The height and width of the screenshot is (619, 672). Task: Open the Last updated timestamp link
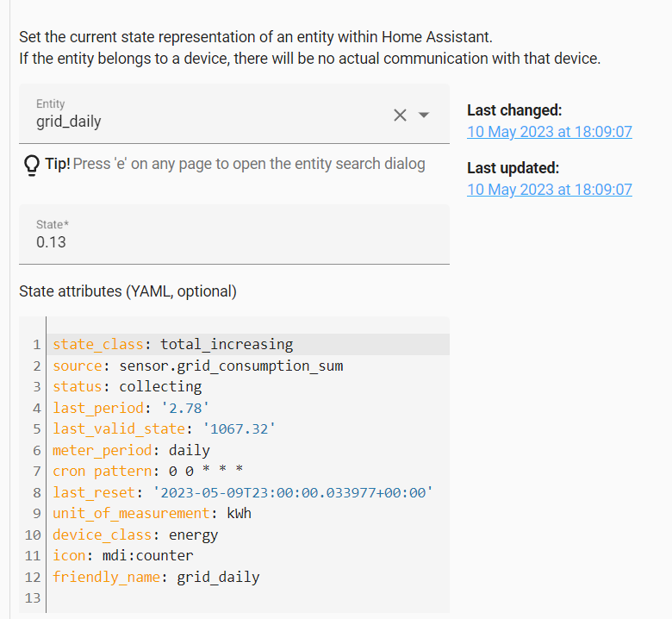(549, 190)
